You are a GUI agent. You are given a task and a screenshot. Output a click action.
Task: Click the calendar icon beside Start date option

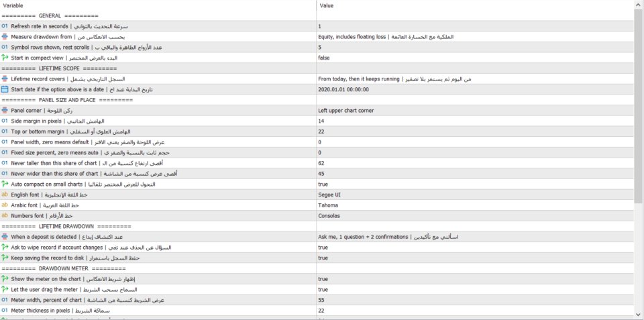(x=5, y=89)
